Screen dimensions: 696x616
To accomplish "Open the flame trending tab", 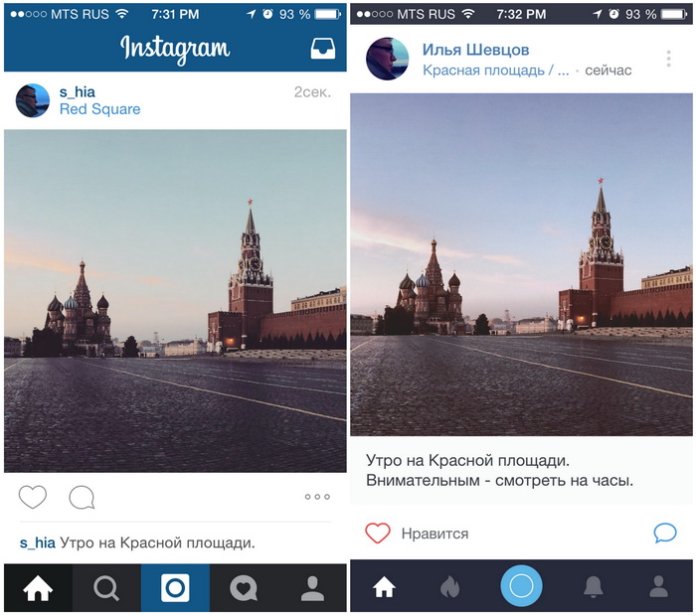I will (x=450, y=586).
